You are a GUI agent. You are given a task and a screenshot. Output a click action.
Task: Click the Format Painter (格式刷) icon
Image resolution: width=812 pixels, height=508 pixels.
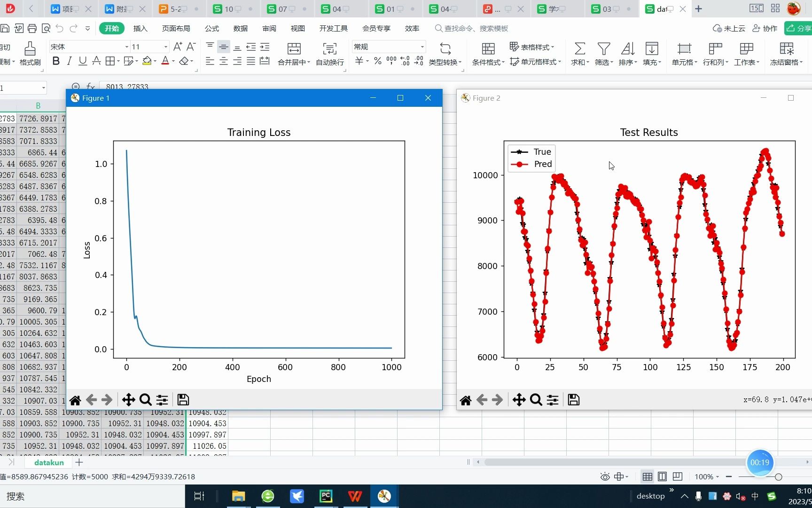pos(30,49)
